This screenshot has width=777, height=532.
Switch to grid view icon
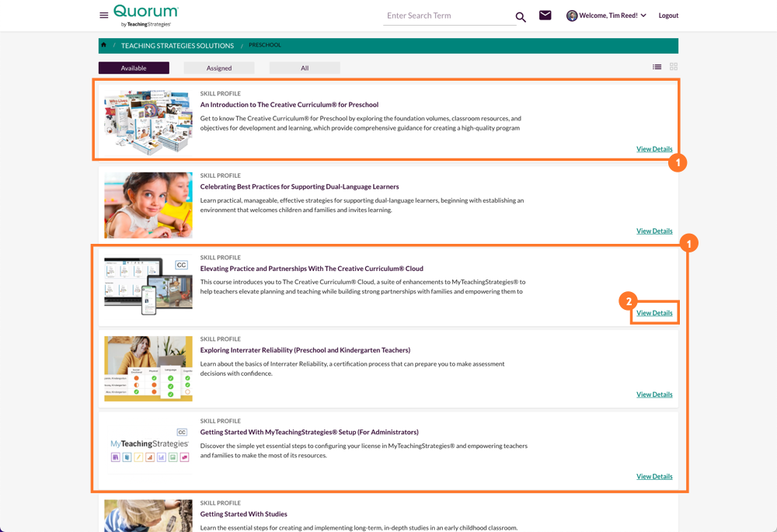[x=673, y=67]
